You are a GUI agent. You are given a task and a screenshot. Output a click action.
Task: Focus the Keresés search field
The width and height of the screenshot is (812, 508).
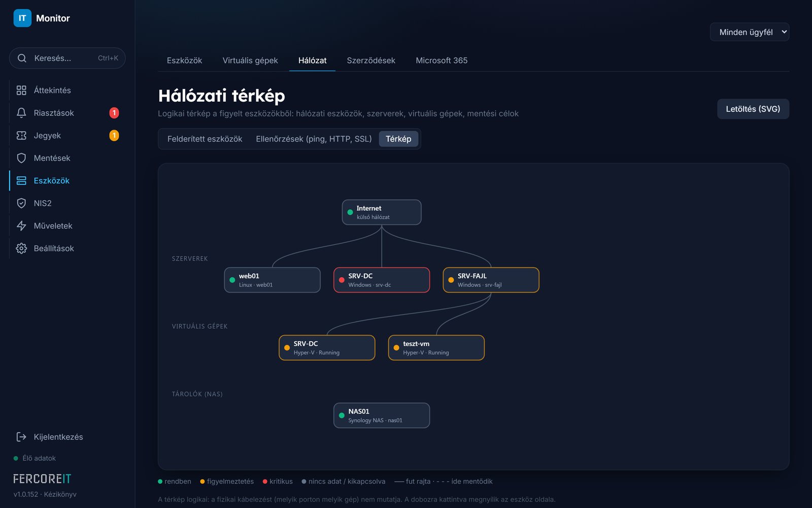67,58
